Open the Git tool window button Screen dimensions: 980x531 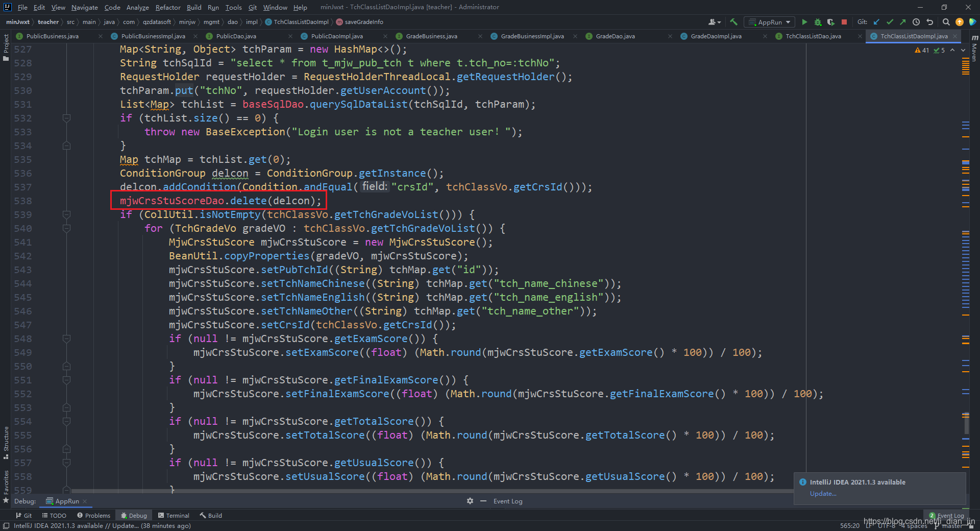pos(23,516)
